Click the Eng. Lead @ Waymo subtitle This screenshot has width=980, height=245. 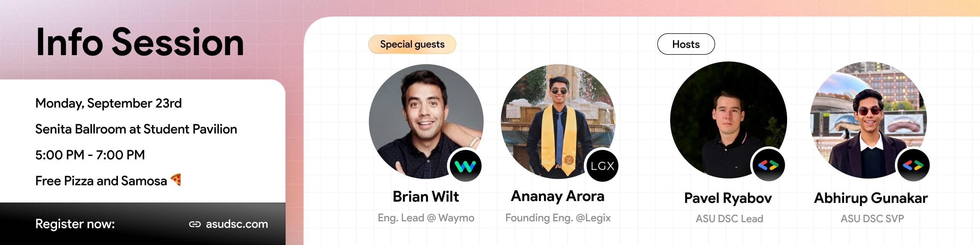point(426,218)
